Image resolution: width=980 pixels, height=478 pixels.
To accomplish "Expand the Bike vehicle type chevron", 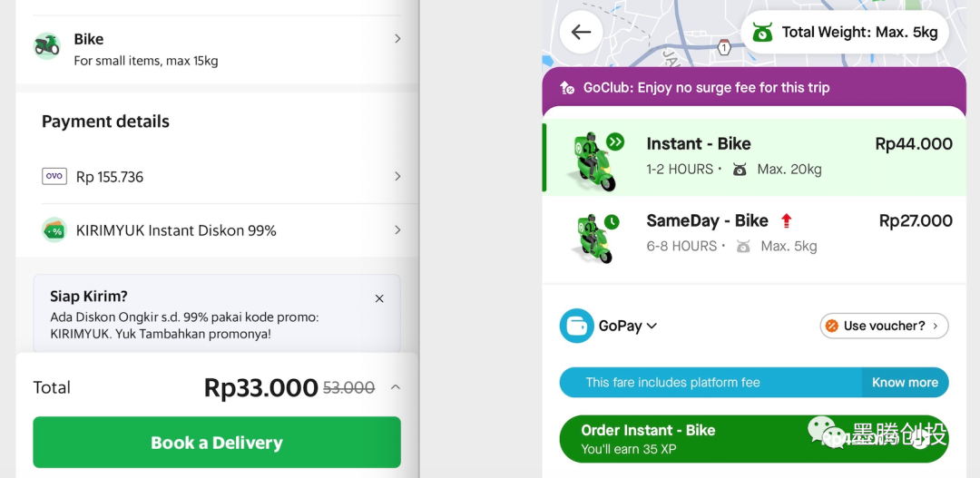I will click(397, 39).
